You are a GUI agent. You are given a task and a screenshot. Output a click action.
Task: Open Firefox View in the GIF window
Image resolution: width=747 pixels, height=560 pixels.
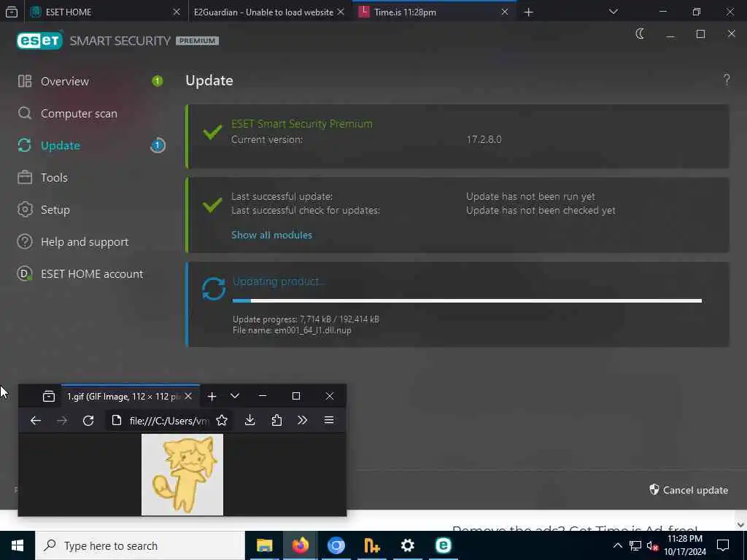point(49,396)
